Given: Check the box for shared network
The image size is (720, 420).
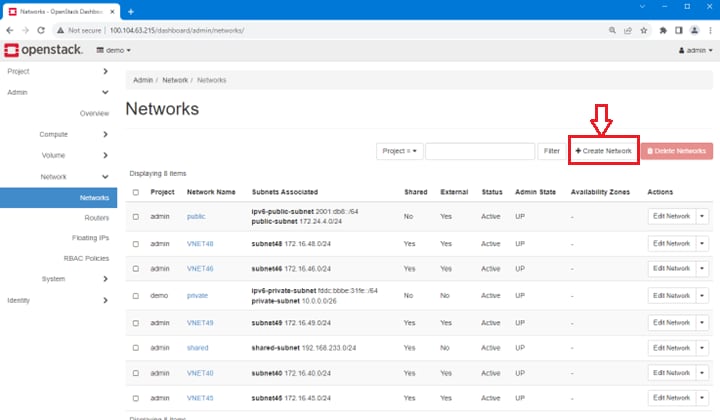Looking at the screenshot, I should pos(135,348).
